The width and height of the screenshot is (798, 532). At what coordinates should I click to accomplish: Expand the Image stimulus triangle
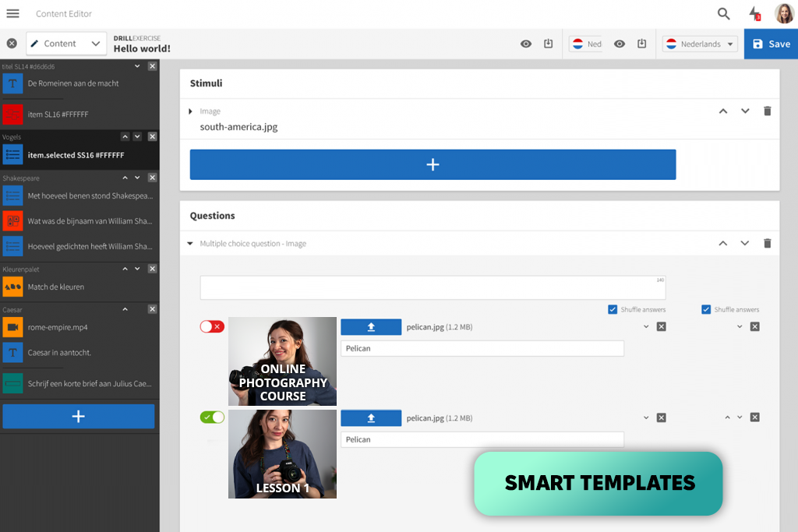click(190, 111)
